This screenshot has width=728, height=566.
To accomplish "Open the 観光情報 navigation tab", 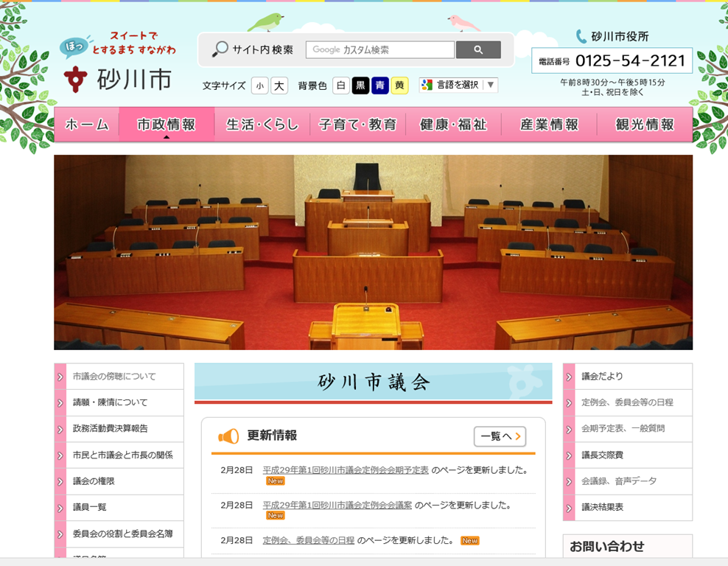I will pos(645,125).
